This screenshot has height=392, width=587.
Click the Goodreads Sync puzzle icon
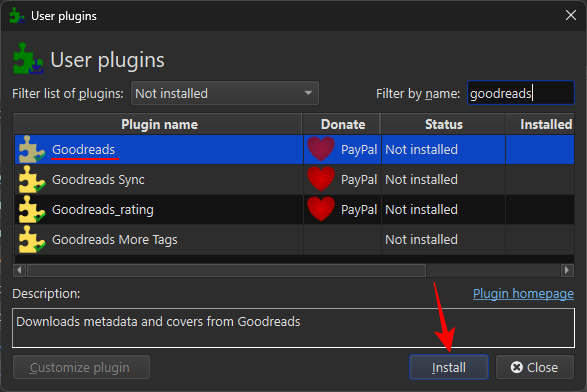click(32, 179)
